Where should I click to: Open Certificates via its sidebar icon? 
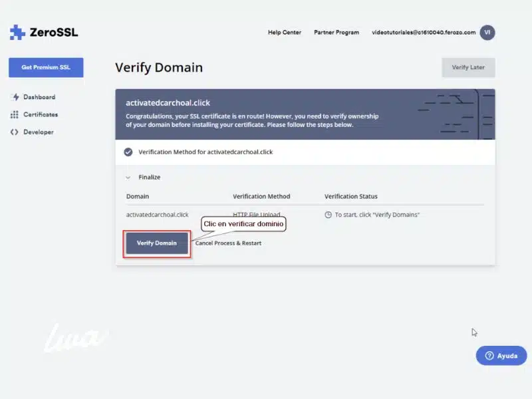(x=15, y=114)
